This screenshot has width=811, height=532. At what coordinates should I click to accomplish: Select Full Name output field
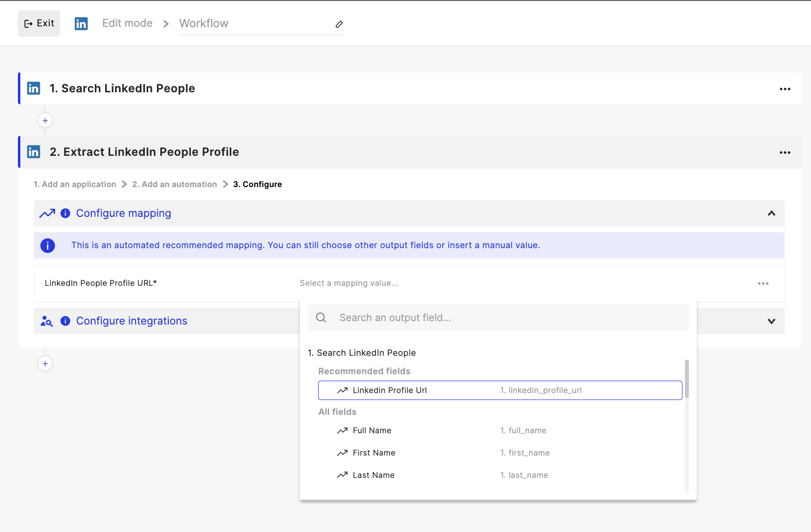pyautogui.click(x=500, y=431)
